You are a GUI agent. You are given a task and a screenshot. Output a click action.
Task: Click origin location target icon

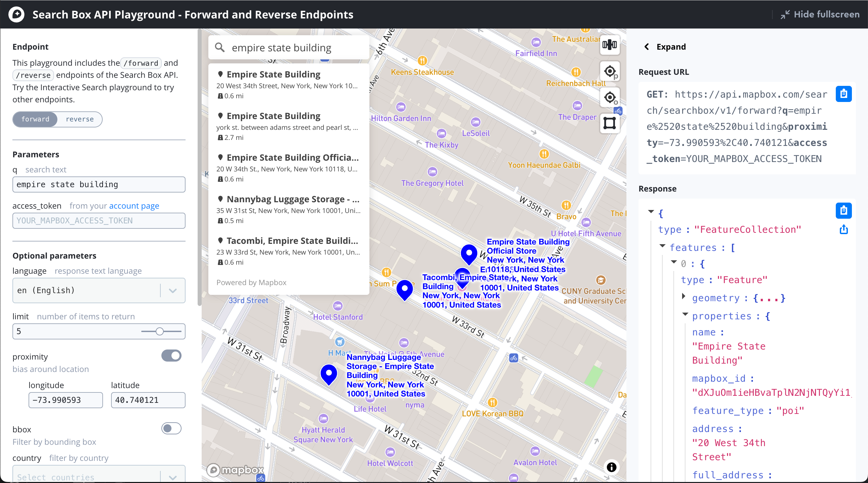point(609,98)
